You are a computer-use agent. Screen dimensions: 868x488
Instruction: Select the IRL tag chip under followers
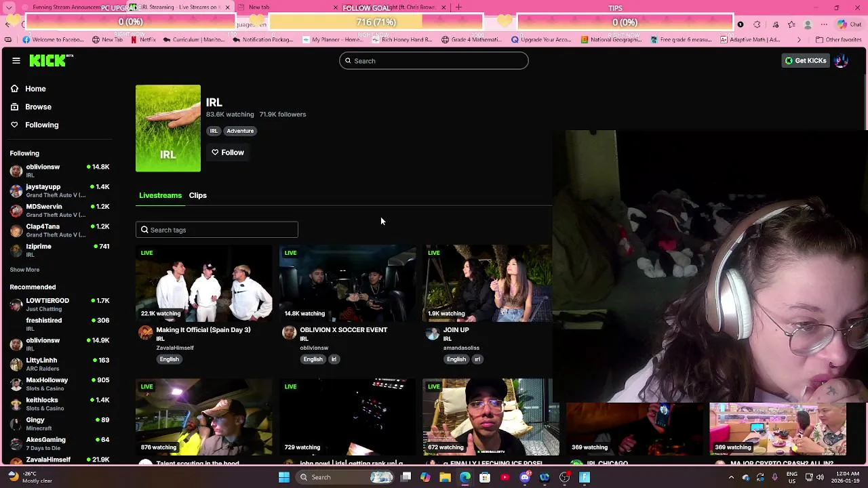(214, 131)
